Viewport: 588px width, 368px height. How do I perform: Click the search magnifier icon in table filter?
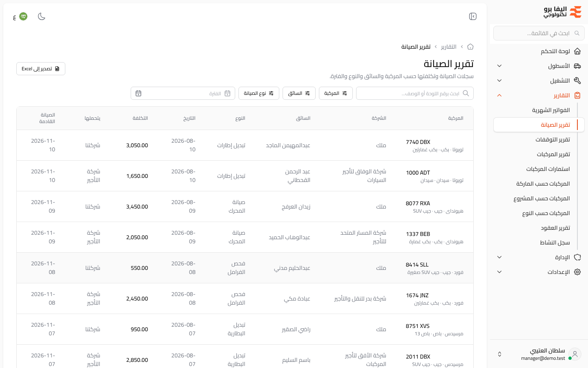point(466,93)
